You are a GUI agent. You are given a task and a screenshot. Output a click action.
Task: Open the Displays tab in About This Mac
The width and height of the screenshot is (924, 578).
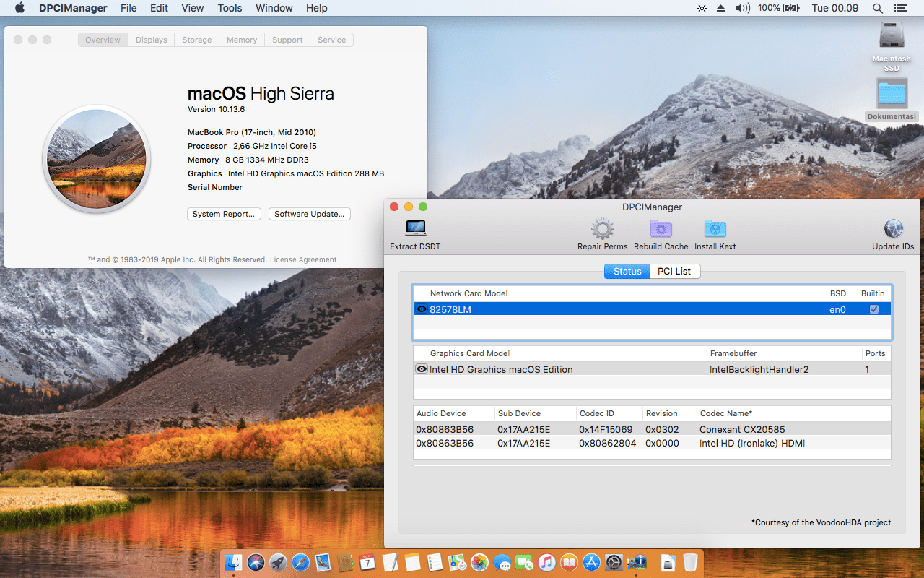152,40
